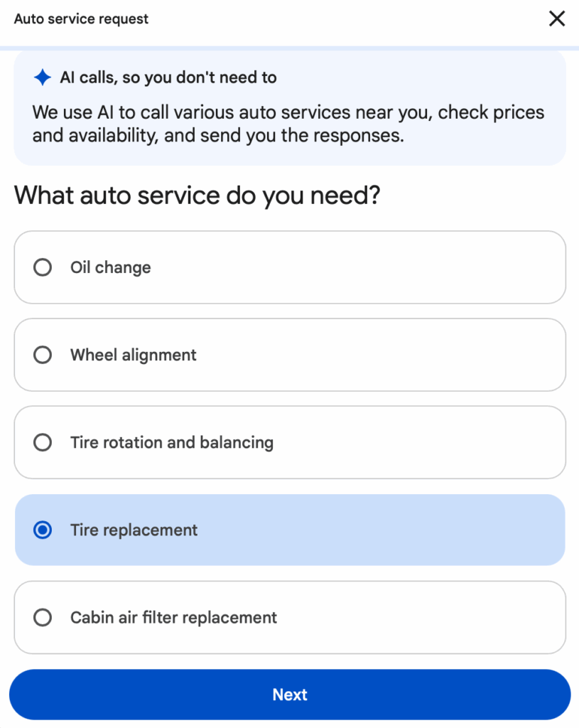The height and width of the screenshot is (728, 579).
Task: Click the Cabin air filter replacement label
Action: coord(173,617)
